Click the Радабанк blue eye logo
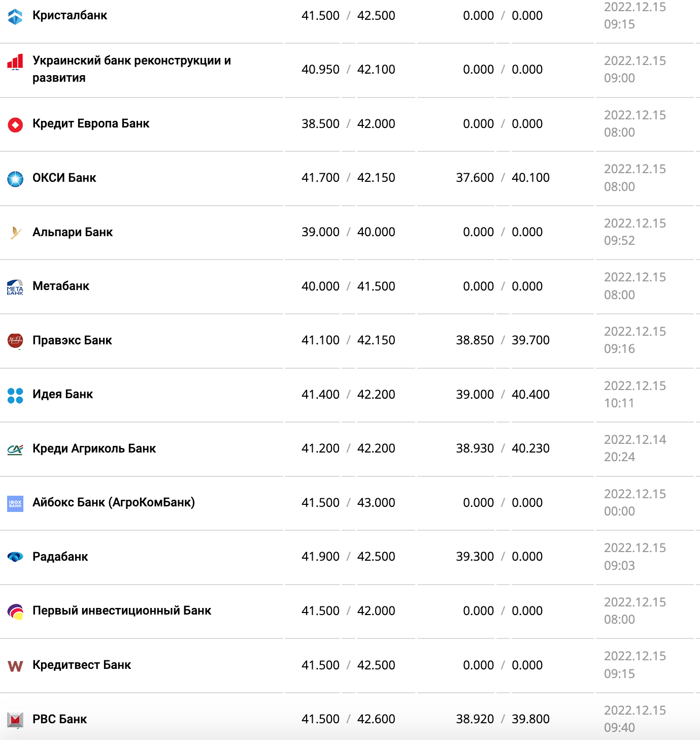This screenshot has height=740, width=700. 15,557
